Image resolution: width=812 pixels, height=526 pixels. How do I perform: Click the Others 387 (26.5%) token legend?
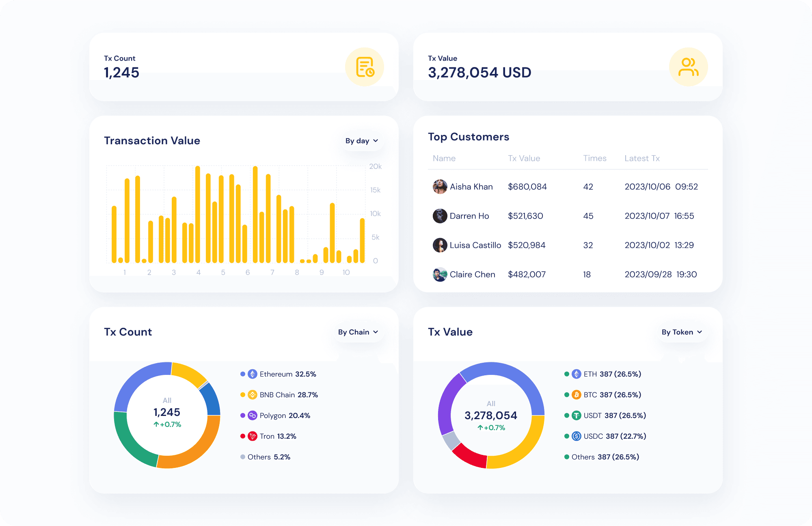tap(605, 457)
